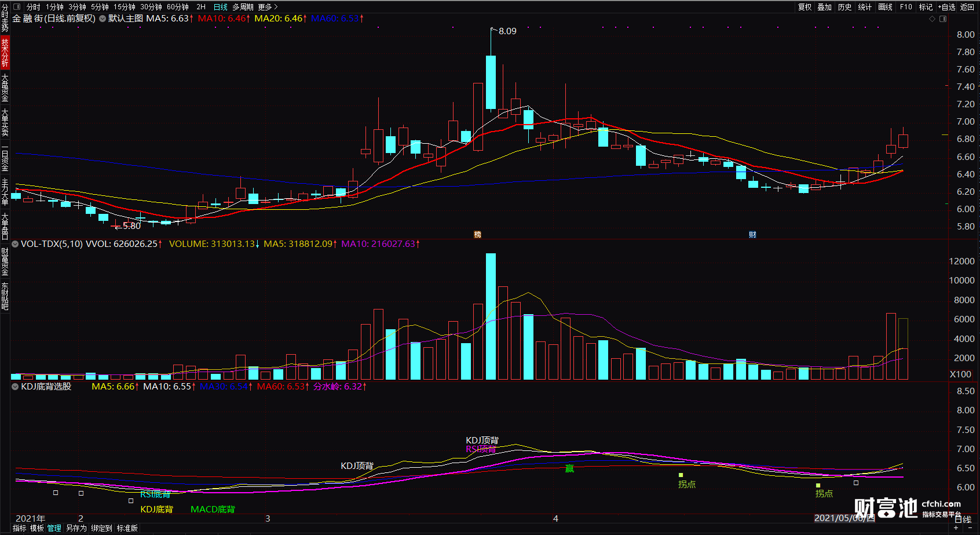Screen dimensions: 980x535
Task: Open 一日资金 sidebar tab
Action: tap(5, 157)
